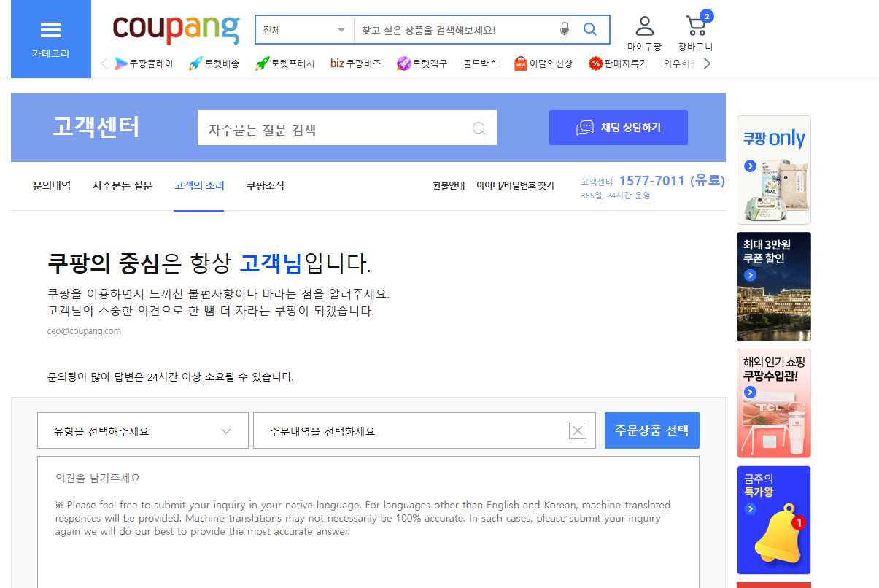Open 최대 3만원 쿠폰 할인 banner
879x588 pixels.
(774, 287)
